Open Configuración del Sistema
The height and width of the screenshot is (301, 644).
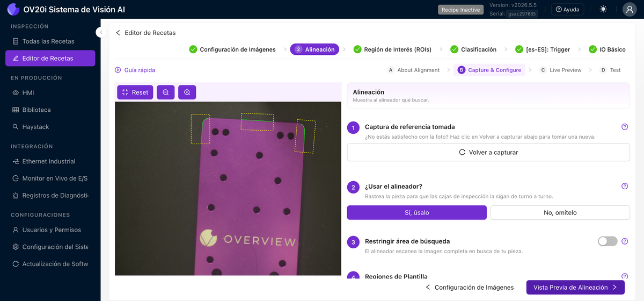point(50,247)
